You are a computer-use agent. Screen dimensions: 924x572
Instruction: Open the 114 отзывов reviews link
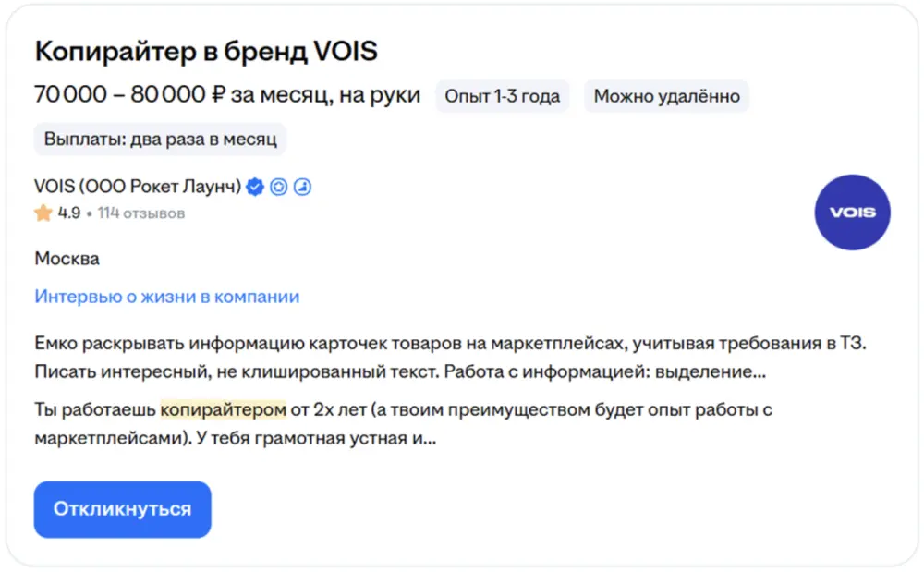coord(141,213)
